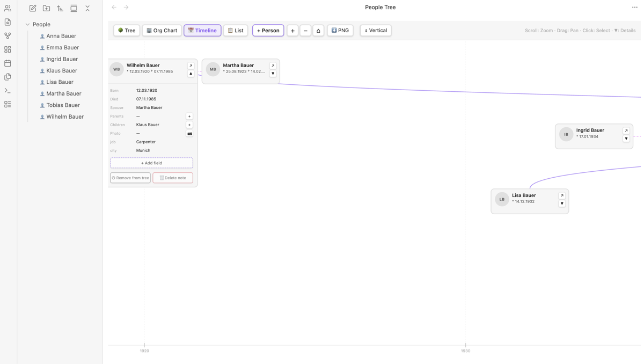
Task: Create a new folder in the file explorer
Action: pos(46,8)
